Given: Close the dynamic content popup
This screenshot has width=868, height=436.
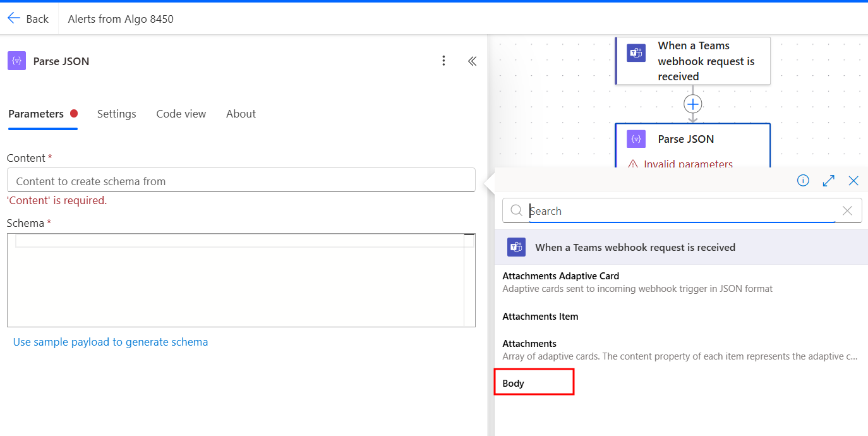Looking at the screenshot, I should click(853, 181).
